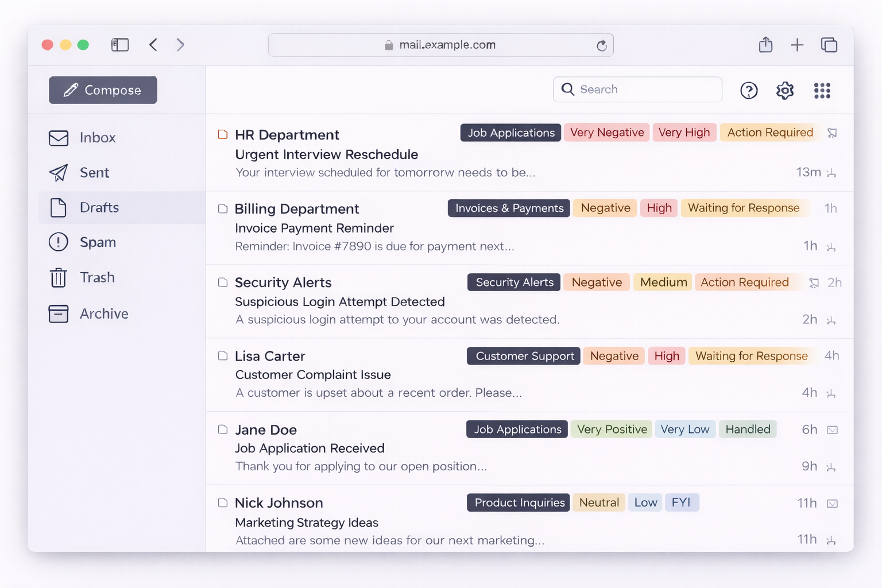
Task: Open the Settings gear menu
Action: click(x=784, y=90)
